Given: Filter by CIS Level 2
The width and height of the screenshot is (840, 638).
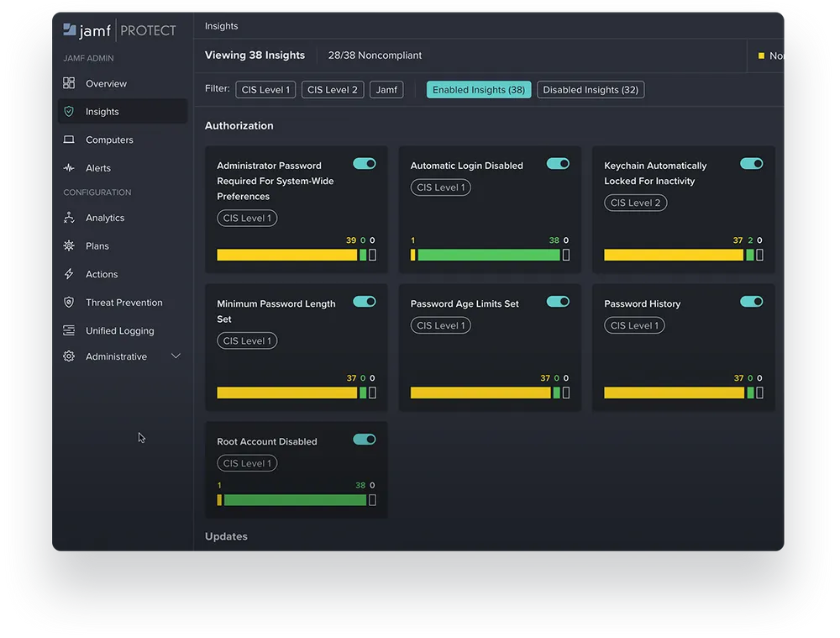Looking at the screenshot, I should coord(332,88).
